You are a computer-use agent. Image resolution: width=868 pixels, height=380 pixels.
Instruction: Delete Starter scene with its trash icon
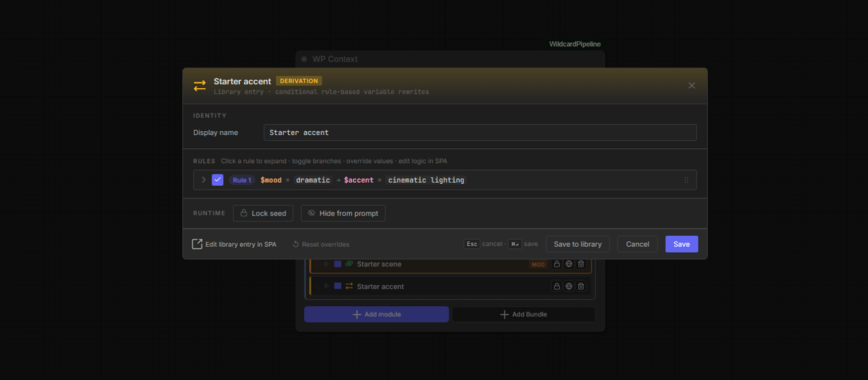pos(581,264)
